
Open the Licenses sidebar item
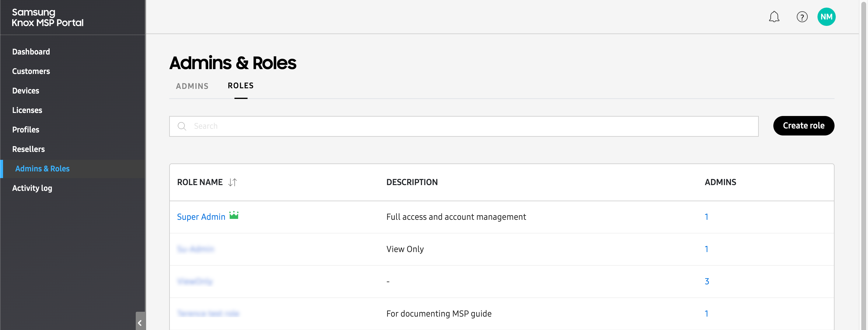click(27, 110)
